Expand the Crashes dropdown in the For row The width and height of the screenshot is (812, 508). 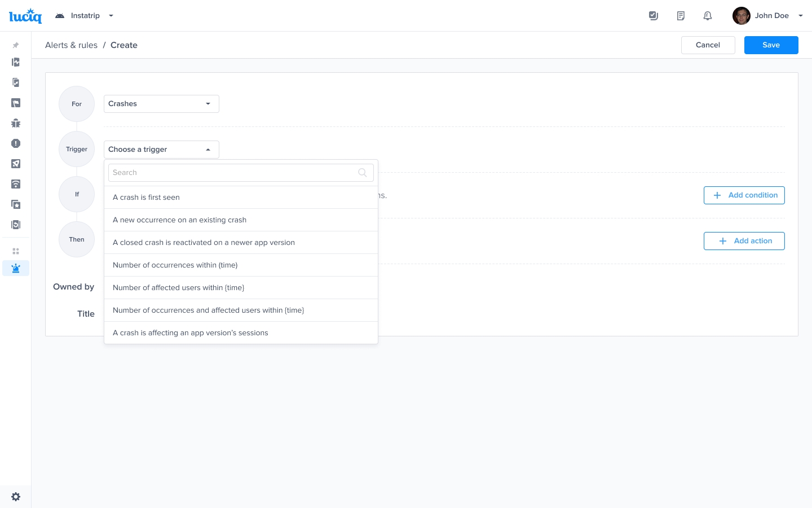click(x=161, y=104)
